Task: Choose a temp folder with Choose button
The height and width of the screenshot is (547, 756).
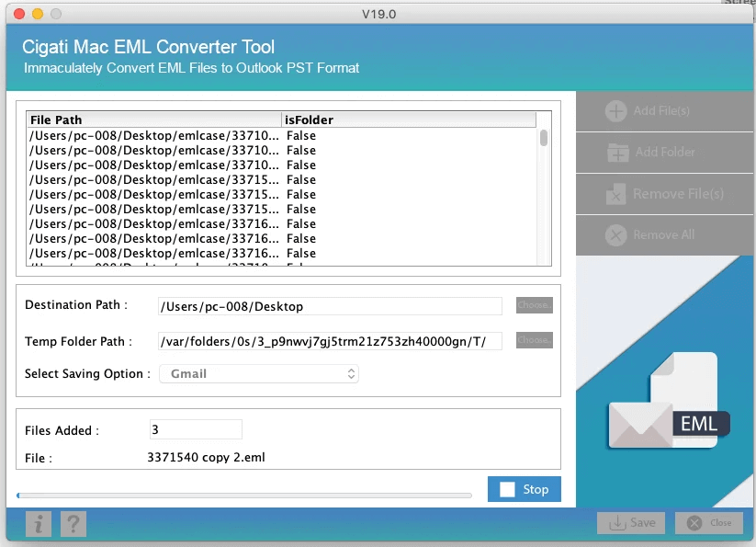Action: pyautogui.click(x=535, y=340)
